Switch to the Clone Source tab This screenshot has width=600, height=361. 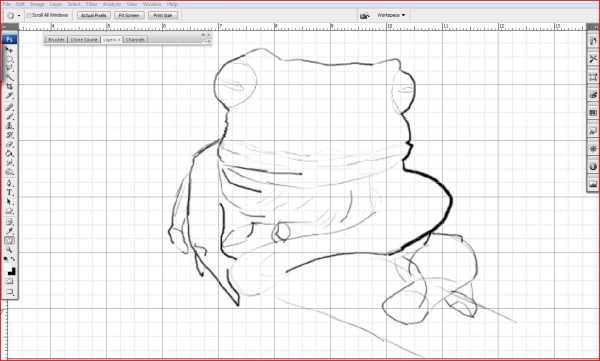84,40
